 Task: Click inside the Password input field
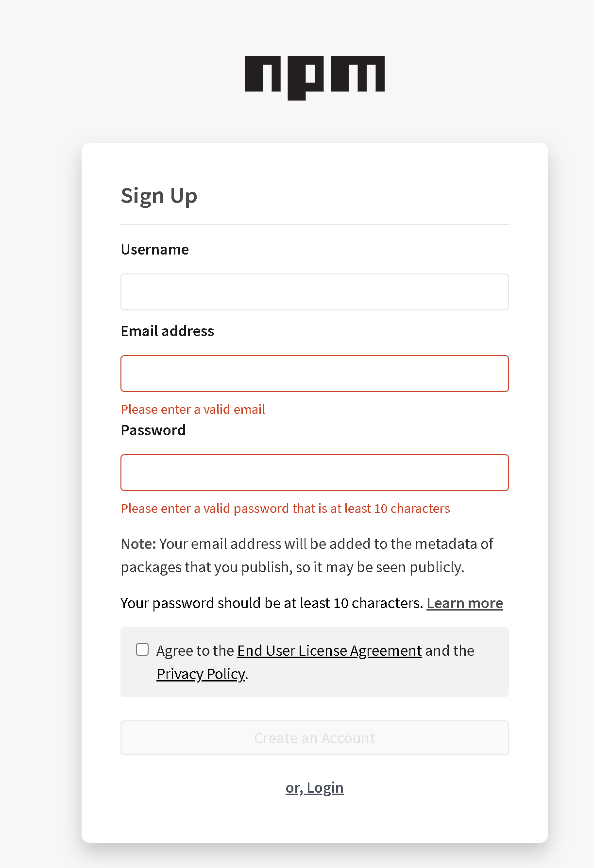(315, 473)
